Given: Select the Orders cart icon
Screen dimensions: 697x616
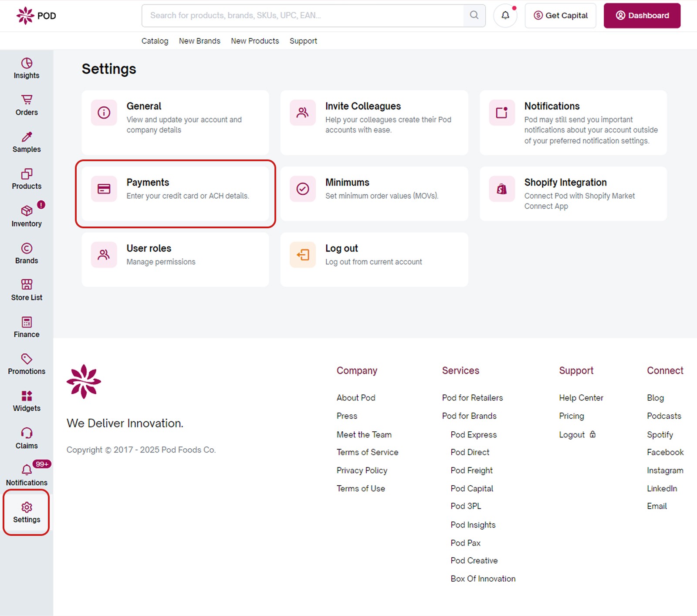Looking at the screenshot, I should pyautogui.click(x=26, y=100).
